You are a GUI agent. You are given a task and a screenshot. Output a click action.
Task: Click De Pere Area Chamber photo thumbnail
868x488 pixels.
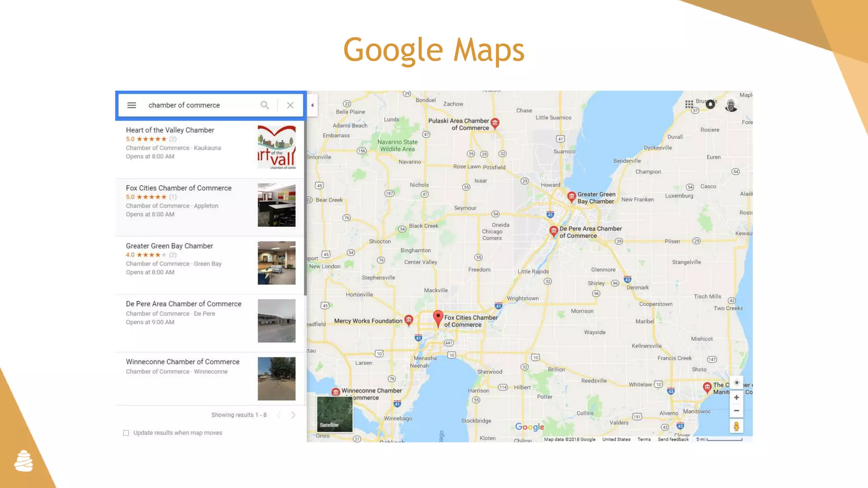[x=277, y=321]
